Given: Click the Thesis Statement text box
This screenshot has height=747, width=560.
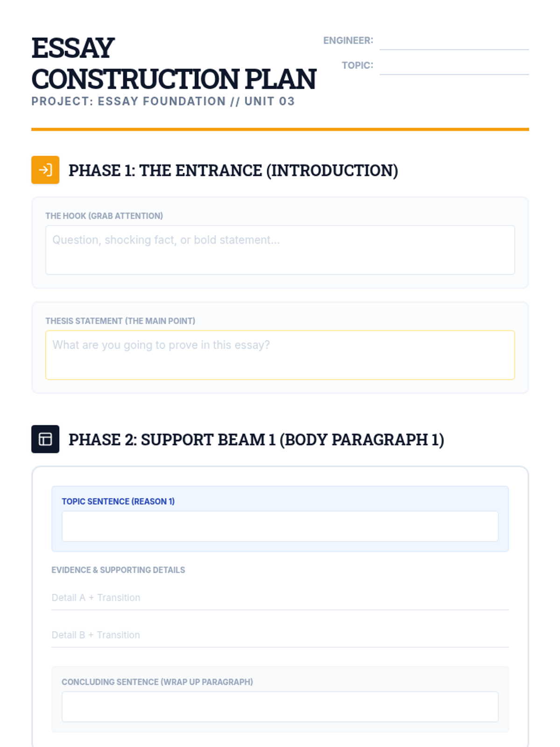Looking at the screenshot, I should pyautogui.click(x=280, y=355).
